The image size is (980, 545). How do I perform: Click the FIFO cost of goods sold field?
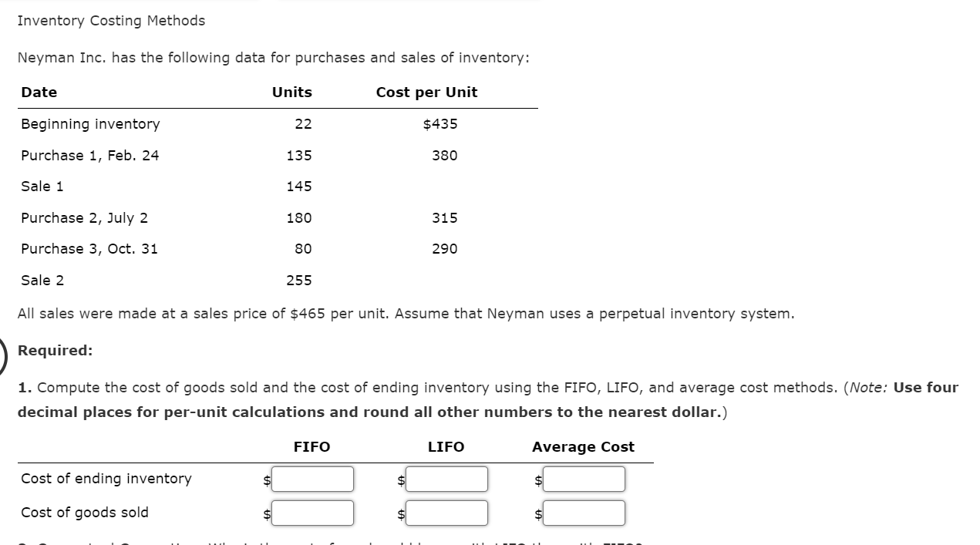[312, 513]
